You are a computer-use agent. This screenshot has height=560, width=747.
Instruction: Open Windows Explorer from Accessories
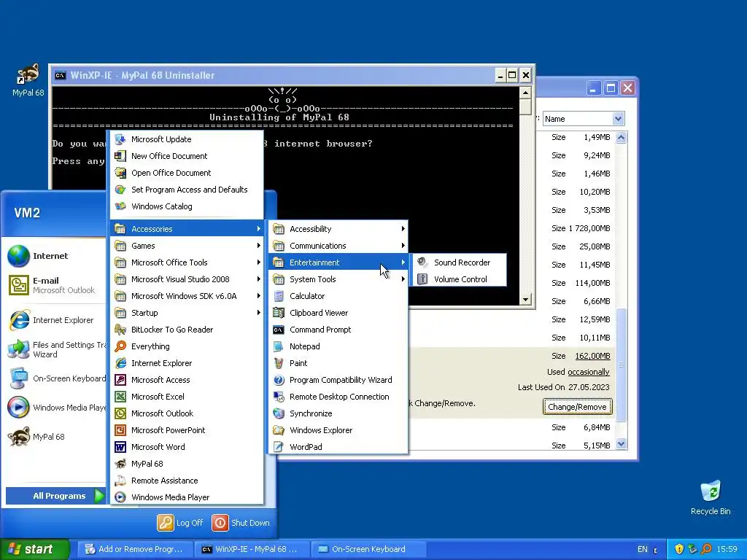click(338, 430)
